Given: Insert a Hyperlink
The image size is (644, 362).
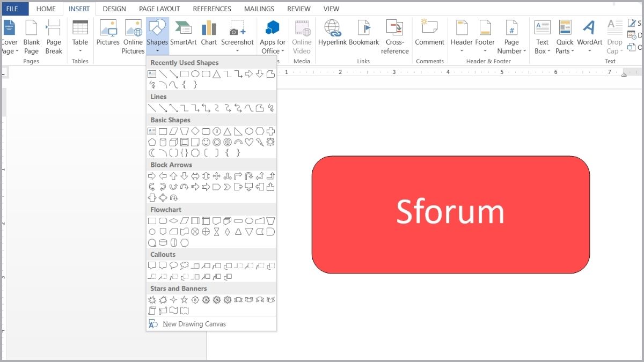Looking at the screenshot, I should [x=332, y=33].
